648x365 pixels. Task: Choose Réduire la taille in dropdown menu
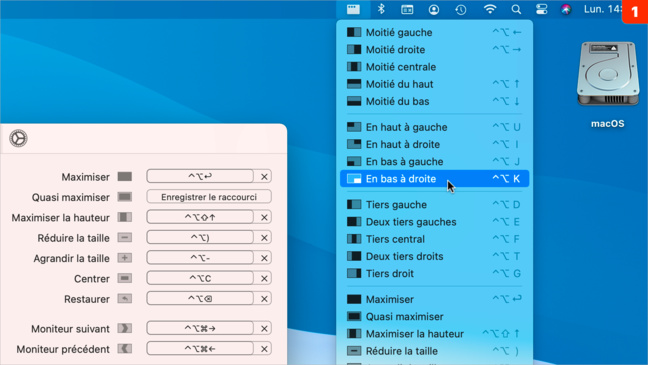click(434, 351)
